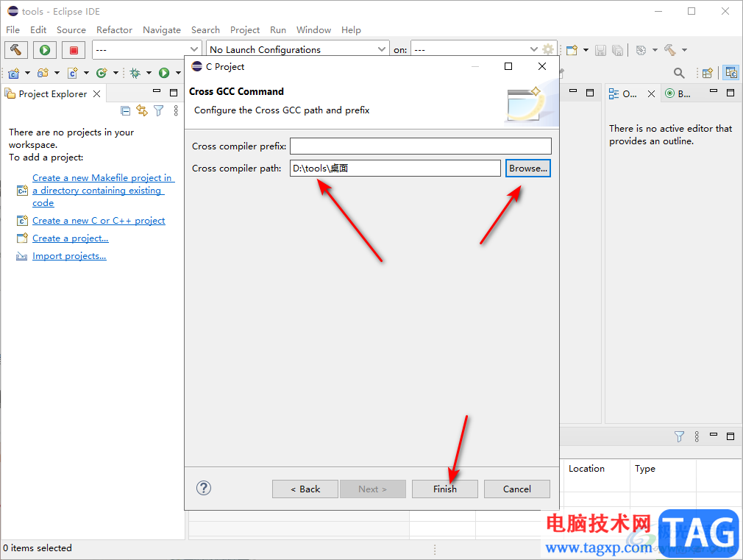Expand New wizard dropdown arrow
The height and width of the screenshot is (560, 743).
586,50
